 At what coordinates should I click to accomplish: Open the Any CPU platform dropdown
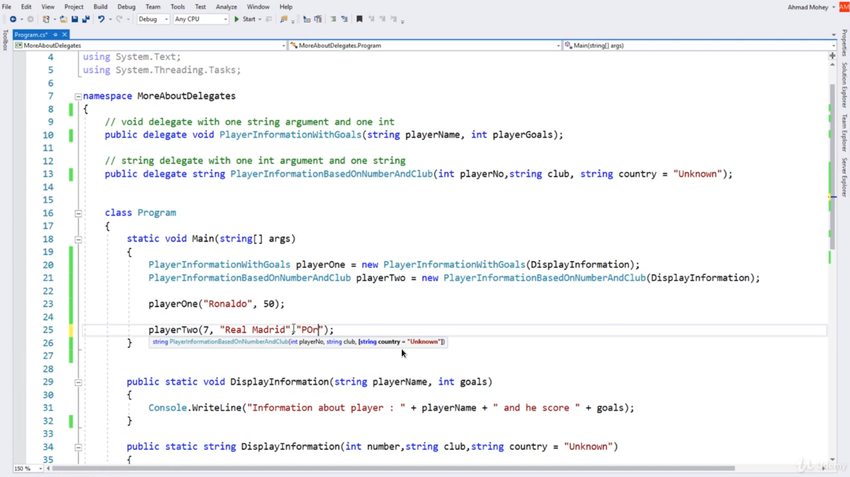201,19
